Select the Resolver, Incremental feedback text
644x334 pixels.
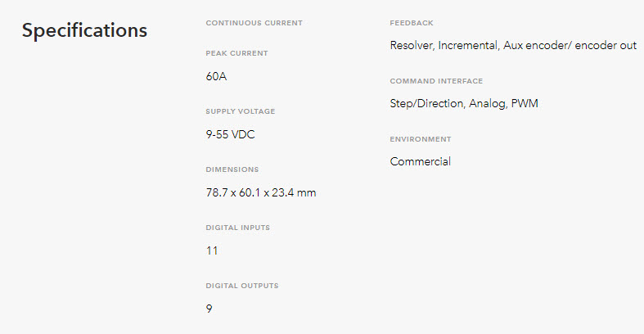[444, 45]
